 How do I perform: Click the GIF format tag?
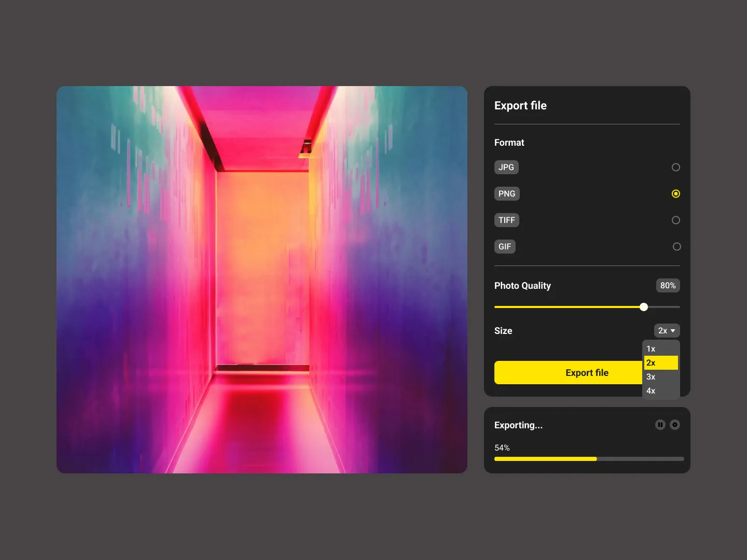(505, 246)
